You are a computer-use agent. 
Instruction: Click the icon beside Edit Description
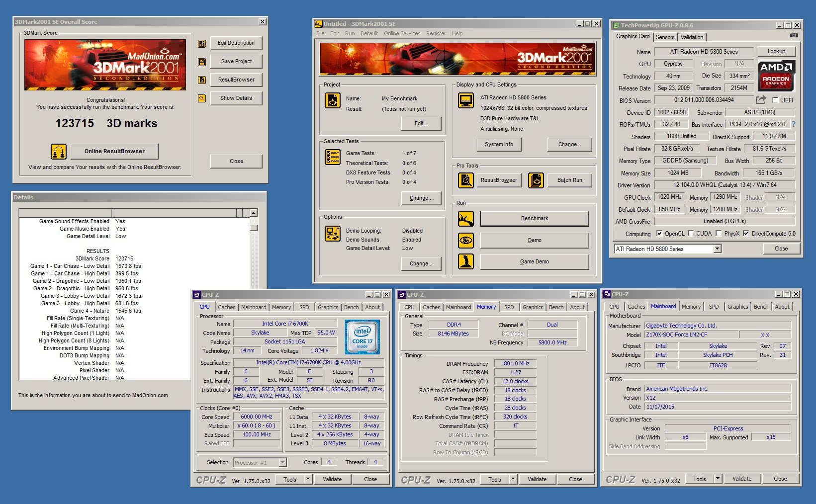pos(202,44)
